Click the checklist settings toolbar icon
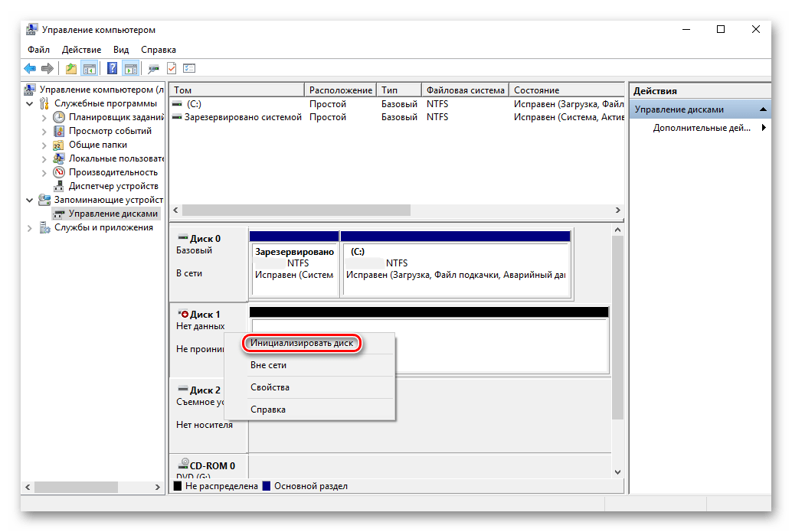The width and height of the screenshot is (792, 532). click(189, 68)
